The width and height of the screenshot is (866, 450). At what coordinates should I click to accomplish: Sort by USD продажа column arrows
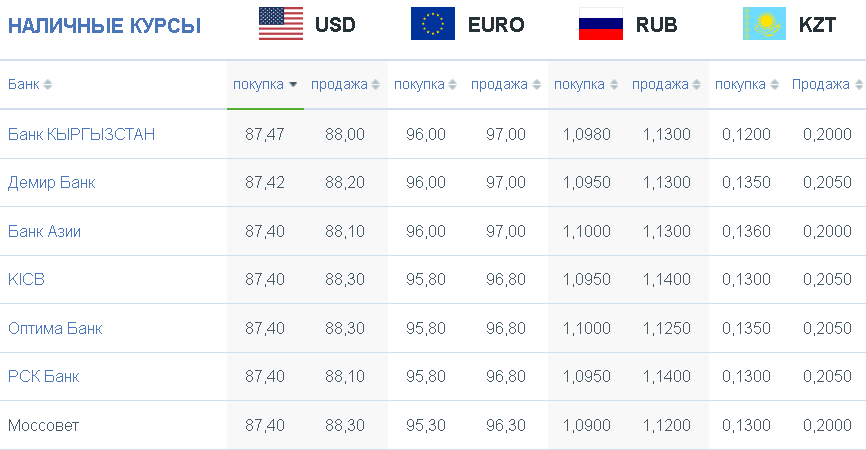pos(376,84)
